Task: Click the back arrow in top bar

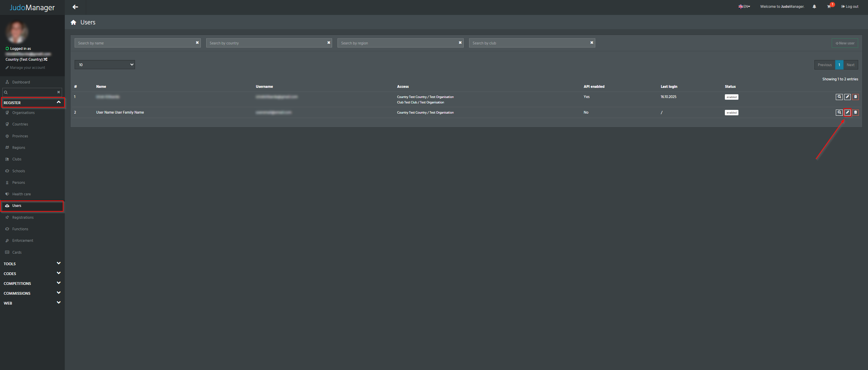Action: (75, 7)
